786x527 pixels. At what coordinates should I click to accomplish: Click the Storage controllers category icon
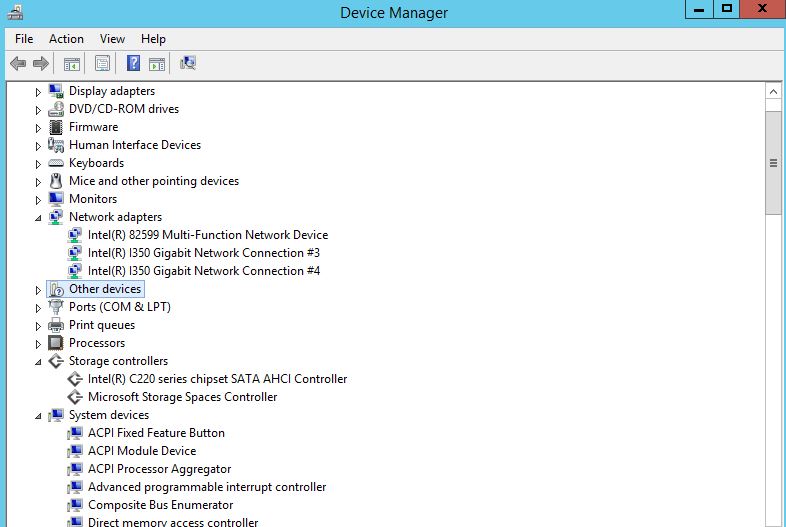pyautogui.click(x=56, y=361)
